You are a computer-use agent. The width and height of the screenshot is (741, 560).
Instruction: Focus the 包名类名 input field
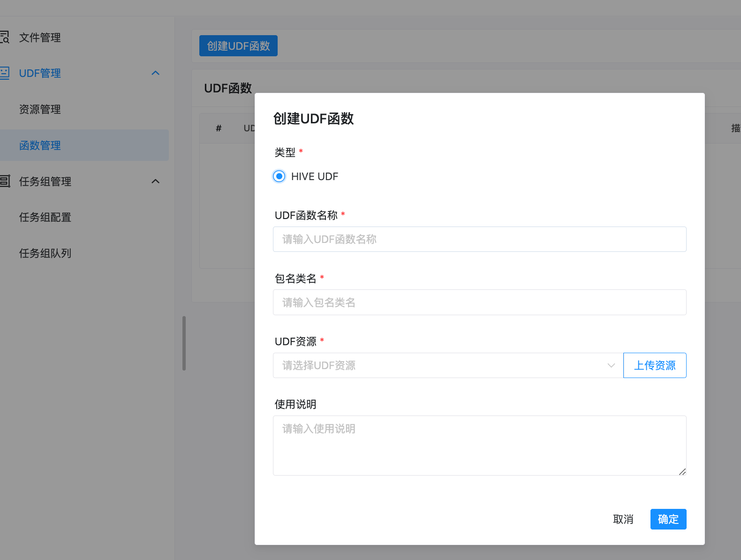tap(480, 303)
